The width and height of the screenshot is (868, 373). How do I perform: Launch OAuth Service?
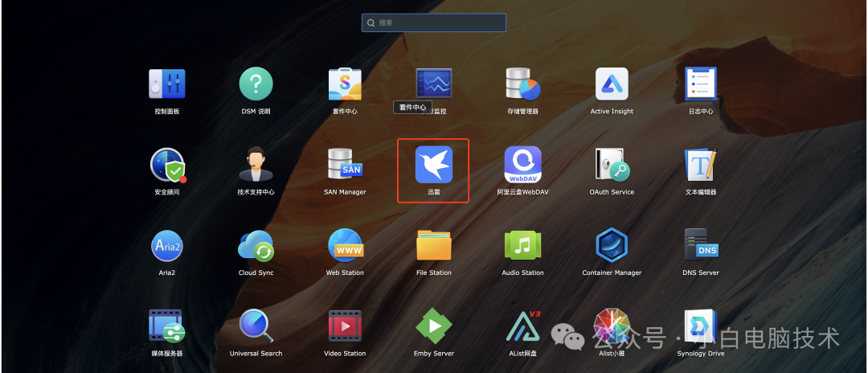612,165
